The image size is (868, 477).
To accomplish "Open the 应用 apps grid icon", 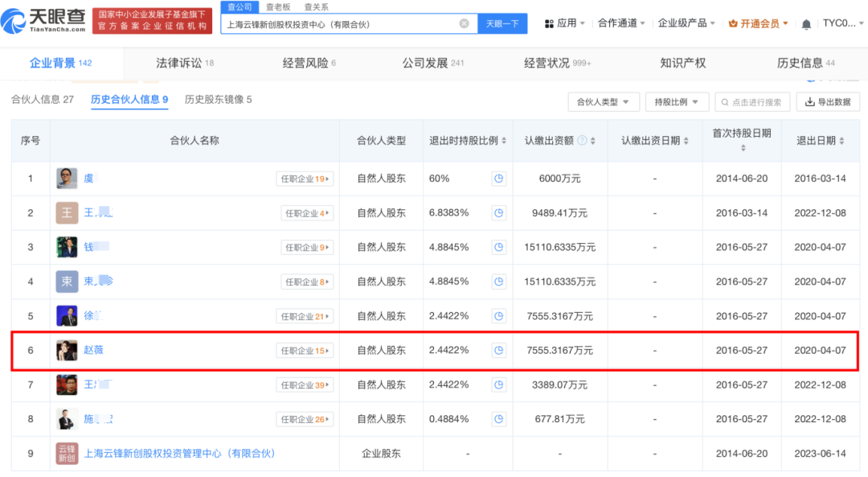I will point(549,24).
